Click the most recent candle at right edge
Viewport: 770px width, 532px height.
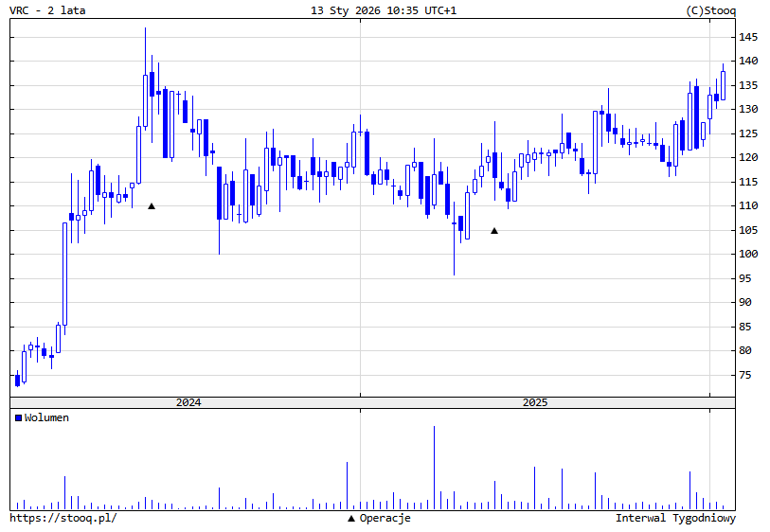723,81
